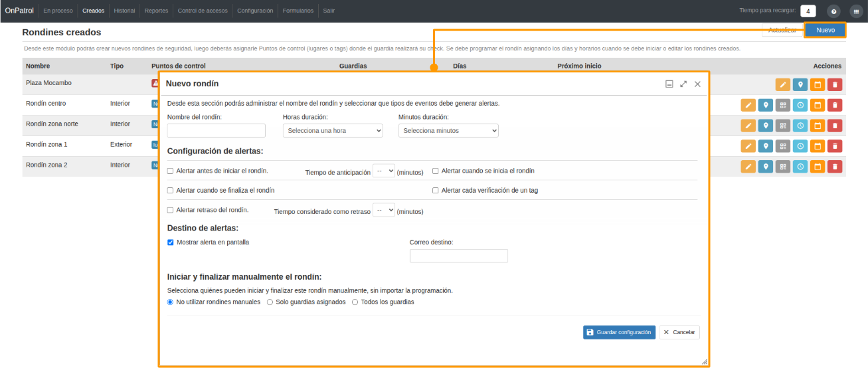Click the OnPatrol logo link

tap(19, 11)
